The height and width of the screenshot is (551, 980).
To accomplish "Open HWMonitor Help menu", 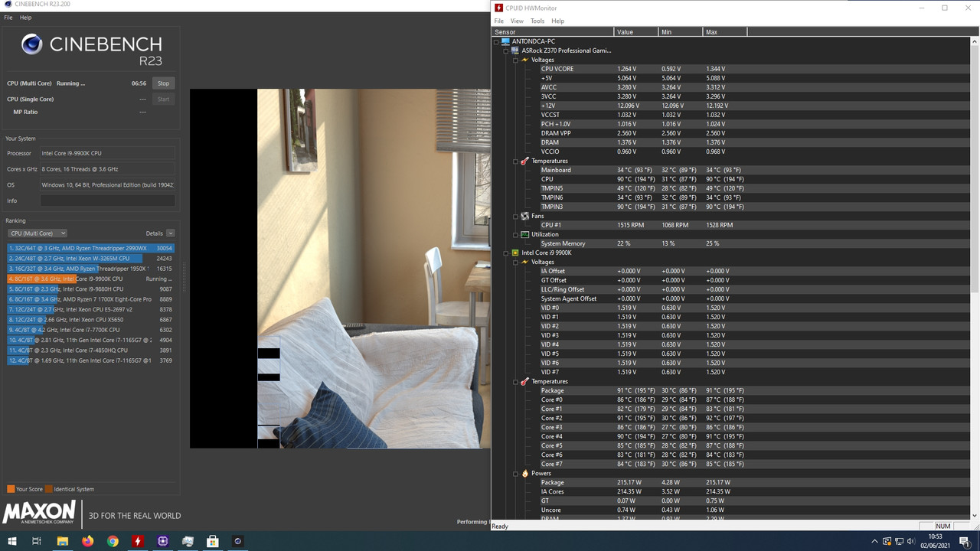I will coord(558,21).
